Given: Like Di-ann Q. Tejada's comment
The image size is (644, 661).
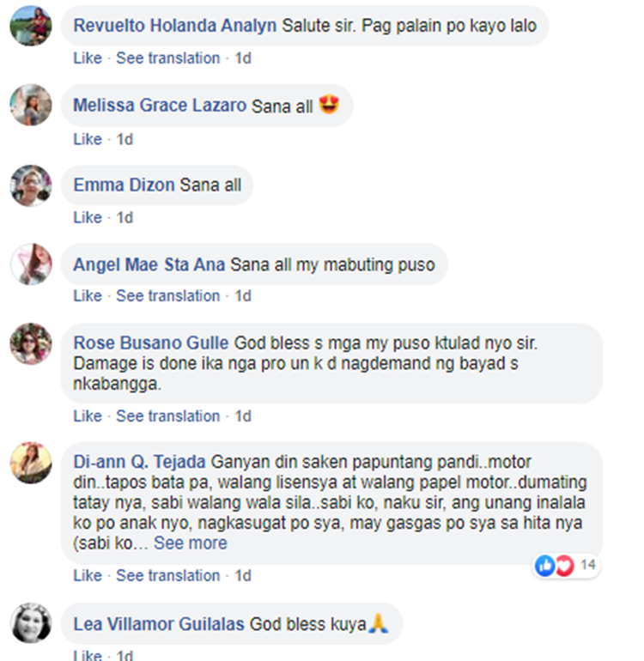Looking at the screenshot, I should tap(88, 575).
